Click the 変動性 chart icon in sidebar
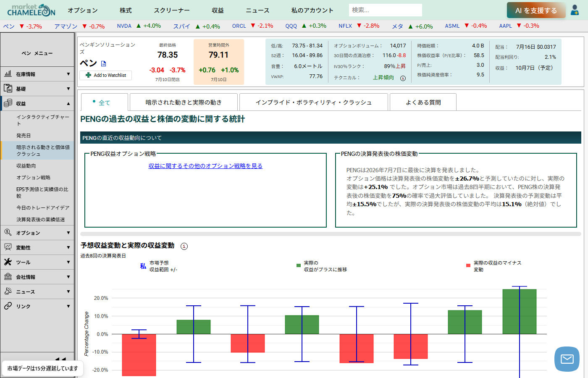This screenshot has width=588, height=378. (8, 247)
